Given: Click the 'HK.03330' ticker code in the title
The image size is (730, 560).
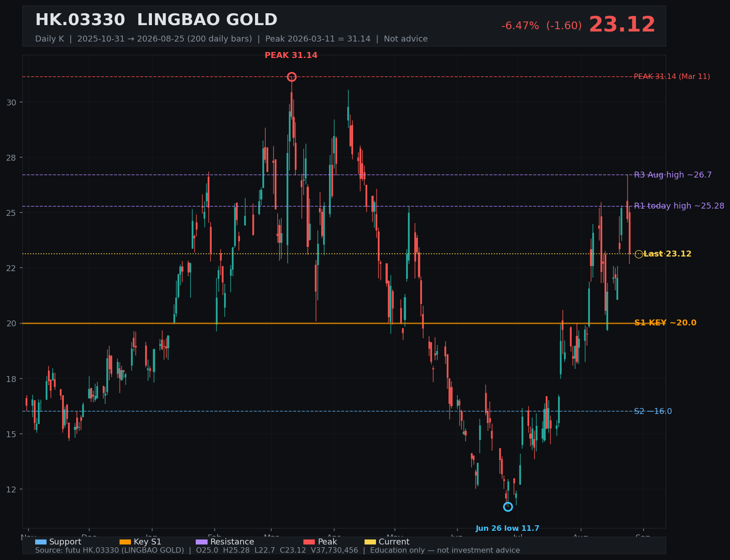Looking at the screenshot, I should point(80,20).
